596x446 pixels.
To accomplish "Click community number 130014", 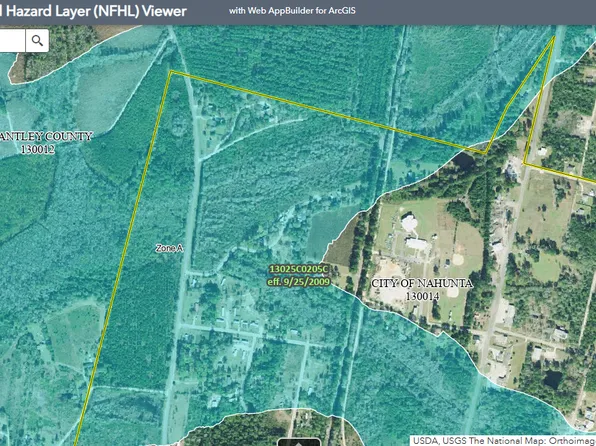I will point(422,296).
